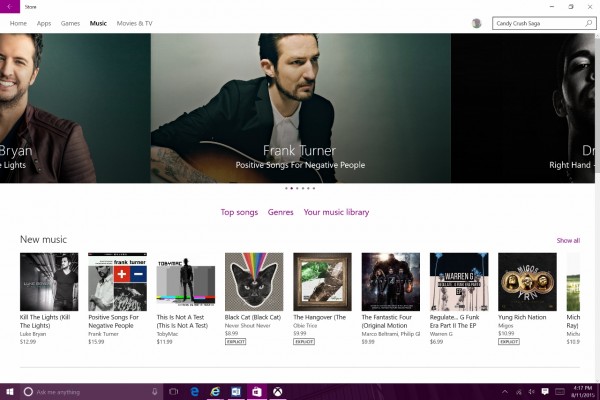Open Positive Songs For Negative People cover
600x400 pixels.
point(117,282)
